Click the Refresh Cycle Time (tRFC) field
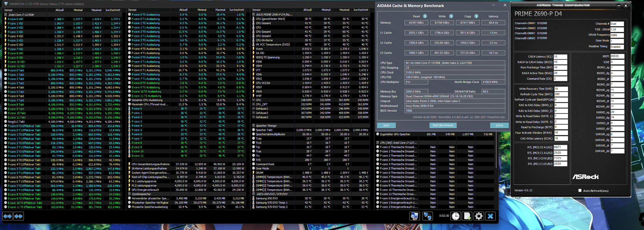The height and width of the screenshot is (230, 644). [x=561, y=94]
